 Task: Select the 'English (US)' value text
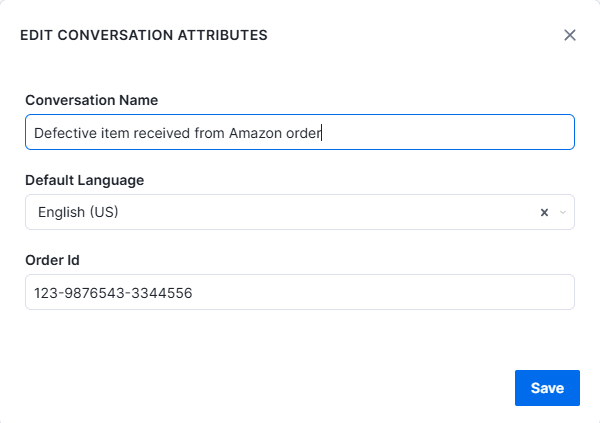pos(78,212)
